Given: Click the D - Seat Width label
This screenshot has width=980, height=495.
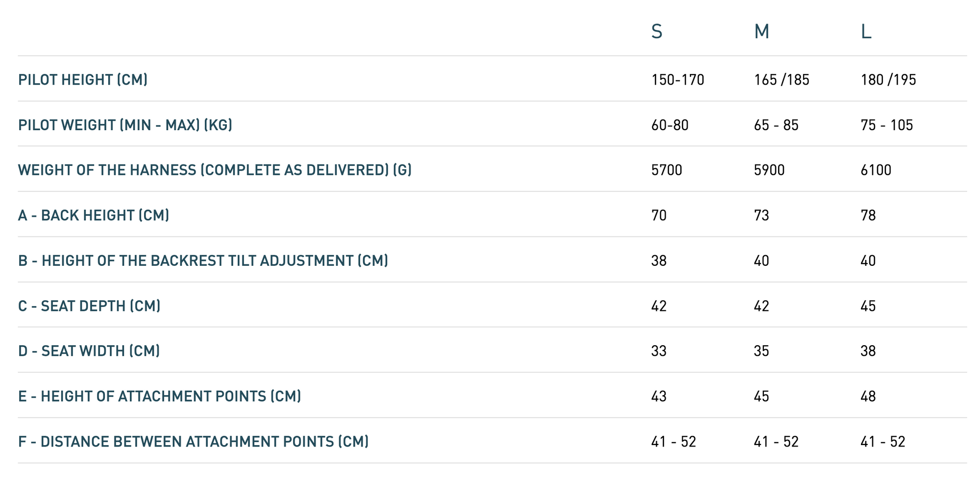Looking at the screenshot, I should click(89, 351).
